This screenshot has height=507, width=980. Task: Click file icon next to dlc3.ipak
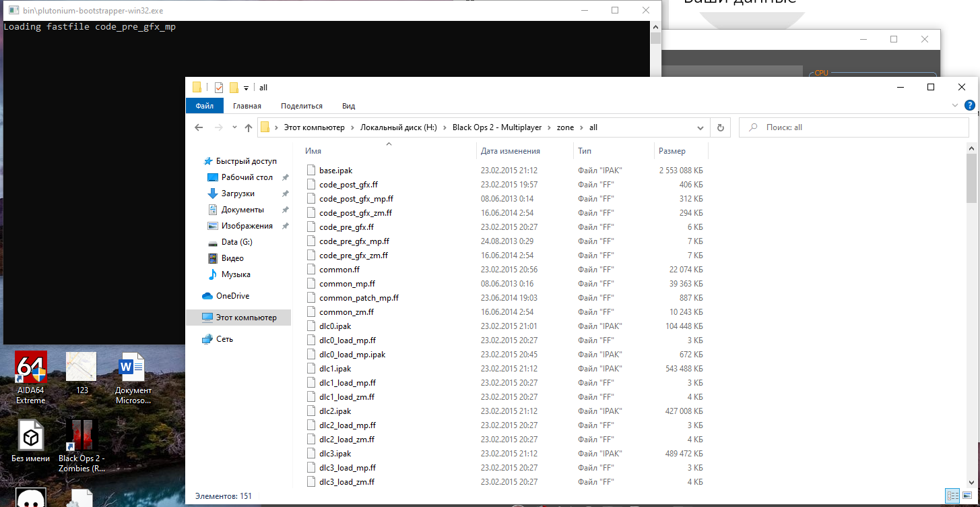click(x=311, y=454)
